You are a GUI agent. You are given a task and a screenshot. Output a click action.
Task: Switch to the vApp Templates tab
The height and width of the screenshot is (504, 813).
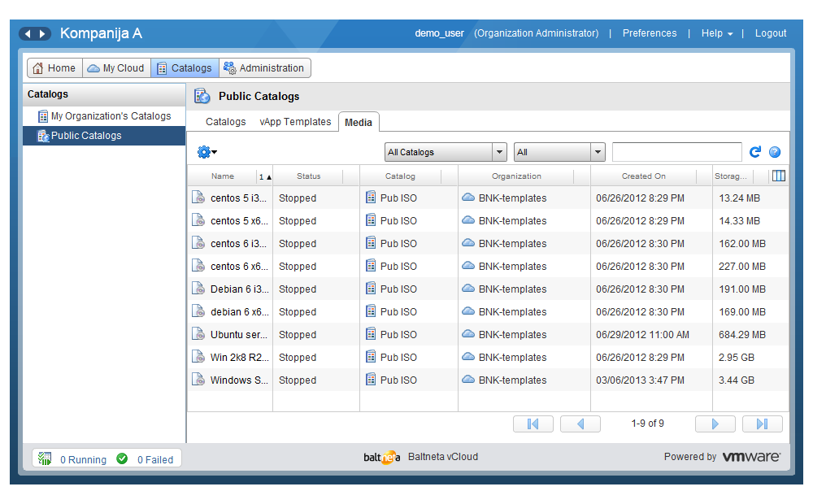tap(295, 122)
